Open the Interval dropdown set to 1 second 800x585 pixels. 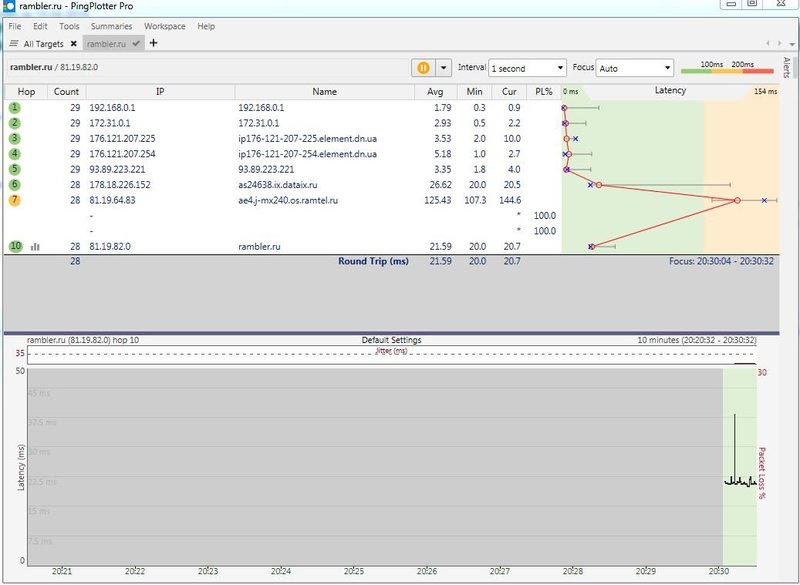coord(528,68)
